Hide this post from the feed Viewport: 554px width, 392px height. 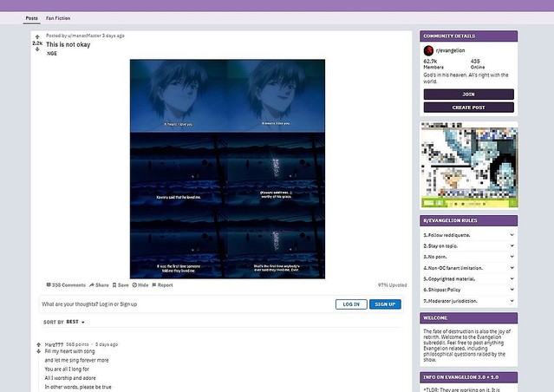click(x=140, y=284)
